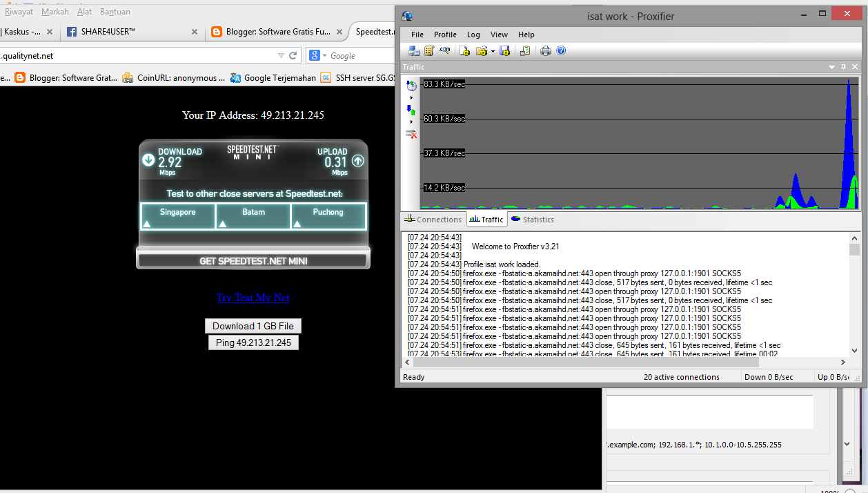Click 'Ready' status text in Proxifier
Viewport: 868px width, 493px height.
click(x=414, y=377)
